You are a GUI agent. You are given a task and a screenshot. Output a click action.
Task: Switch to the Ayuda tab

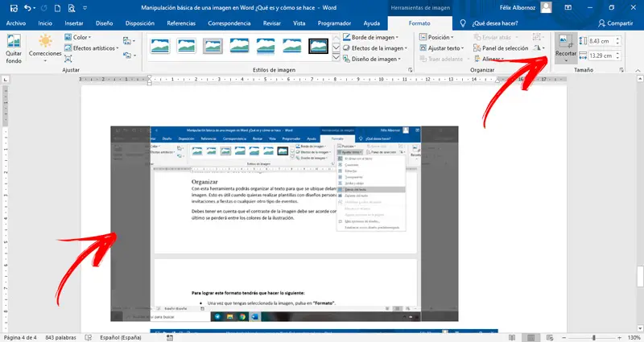[371, 23]
